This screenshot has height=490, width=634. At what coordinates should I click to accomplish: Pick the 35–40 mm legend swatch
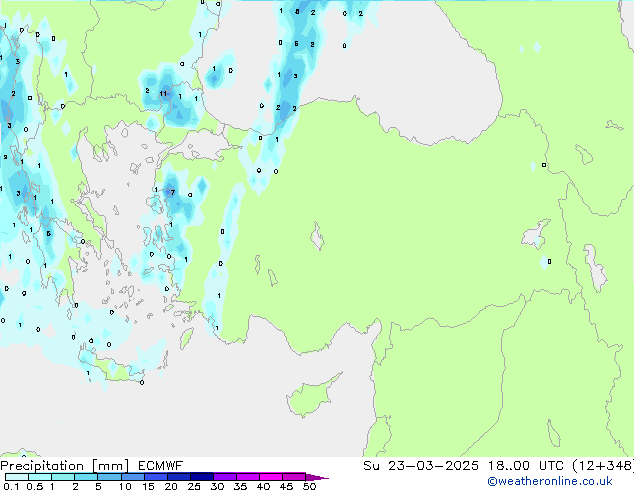point(247,477)
